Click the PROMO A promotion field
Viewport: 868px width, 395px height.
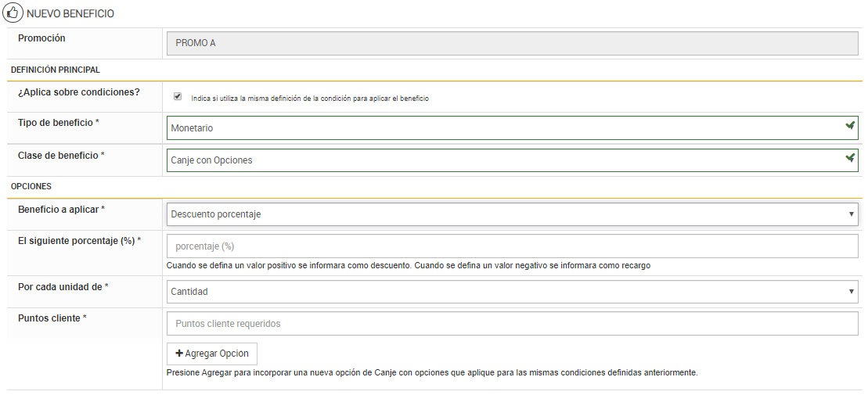[512, 43]
